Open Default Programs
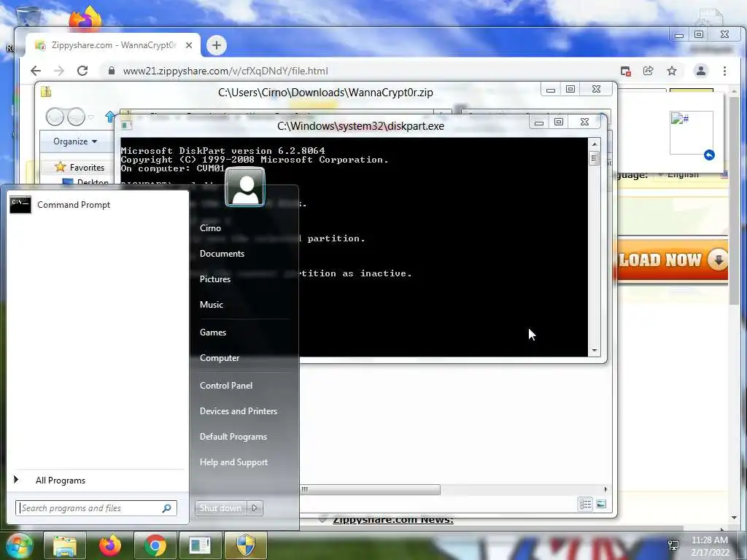This screenshot has width=747, height=560. (233, 437)
